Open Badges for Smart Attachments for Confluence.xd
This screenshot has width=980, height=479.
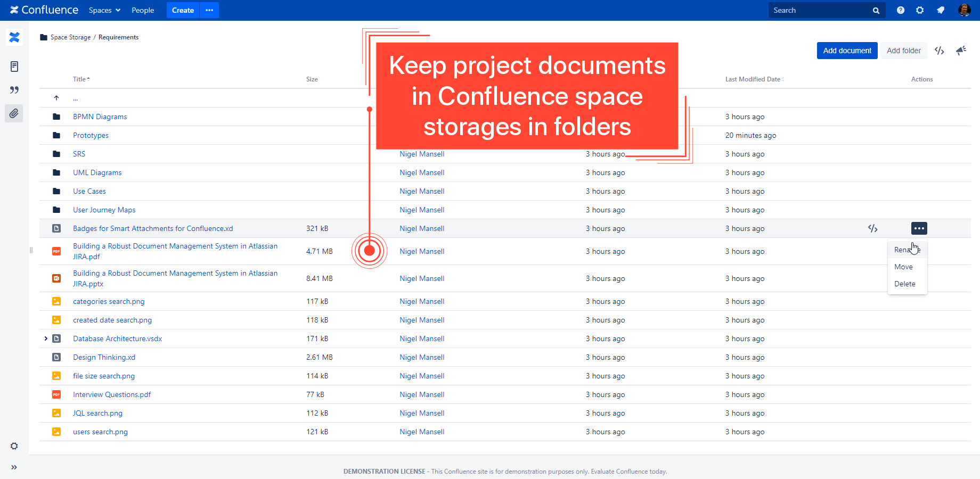153,228
